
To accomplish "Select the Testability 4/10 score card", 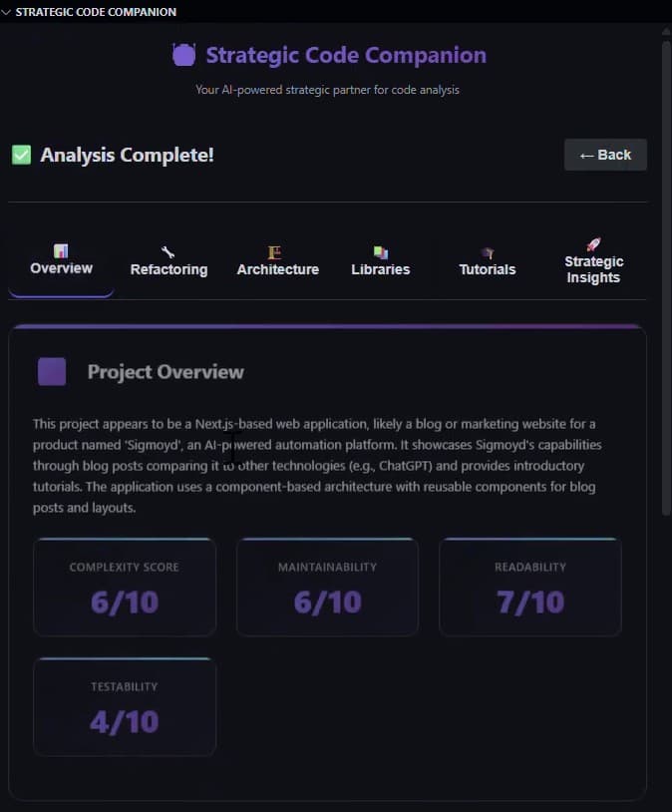I will click(x=124, y=706).
